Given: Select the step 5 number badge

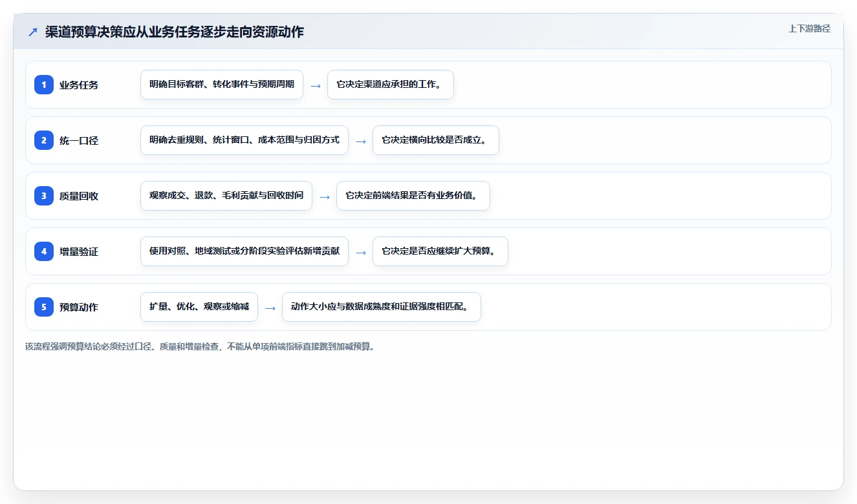Looking at the screenshot, I should tap(44, 307).
